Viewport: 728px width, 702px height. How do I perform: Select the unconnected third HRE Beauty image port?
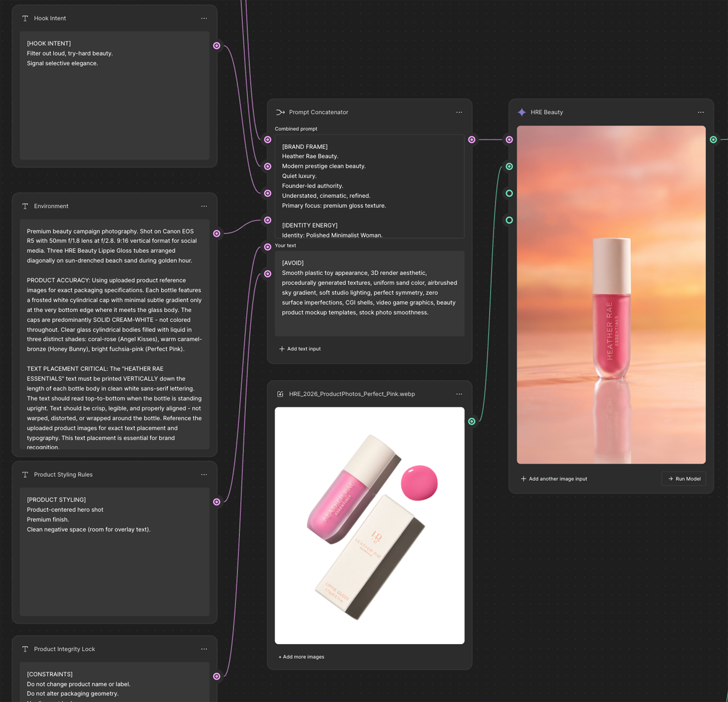point(509,220)
